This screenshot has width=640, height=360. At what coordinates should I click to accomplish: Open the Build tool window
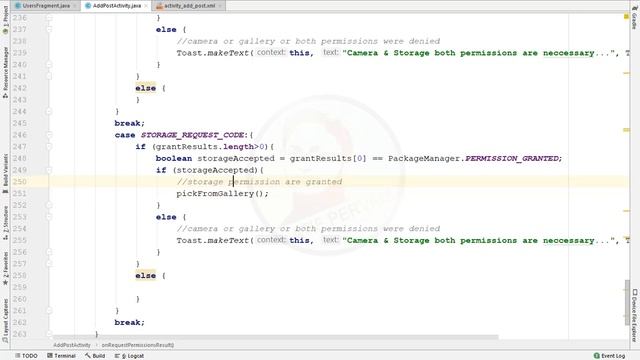(x=95, y=356)
